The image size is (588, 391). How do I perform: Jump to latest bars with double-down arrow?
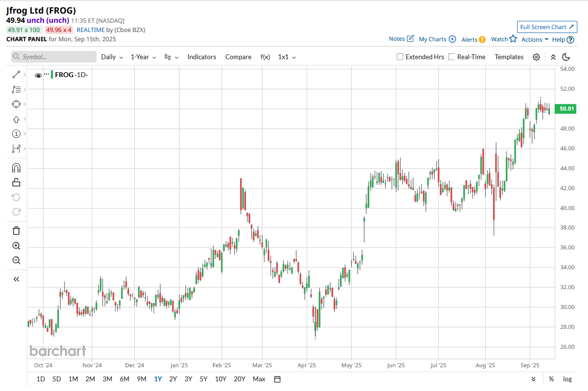pos(534,379)
